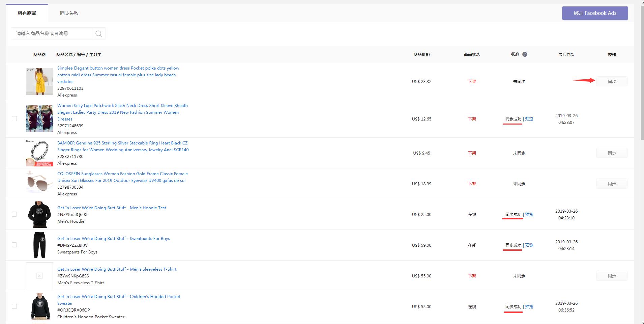Check the Women Sexy Lace dress checkbox

(14, 119)
